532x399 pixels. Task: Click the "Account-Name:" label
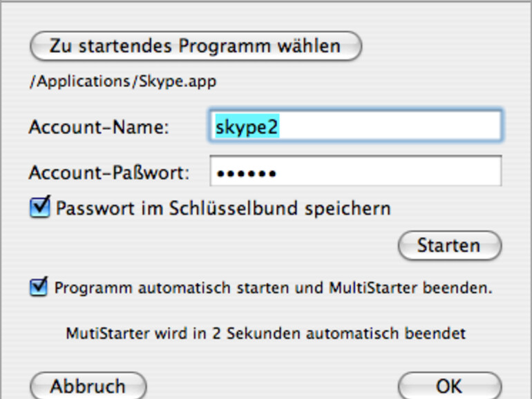click(x=99, y=127)
